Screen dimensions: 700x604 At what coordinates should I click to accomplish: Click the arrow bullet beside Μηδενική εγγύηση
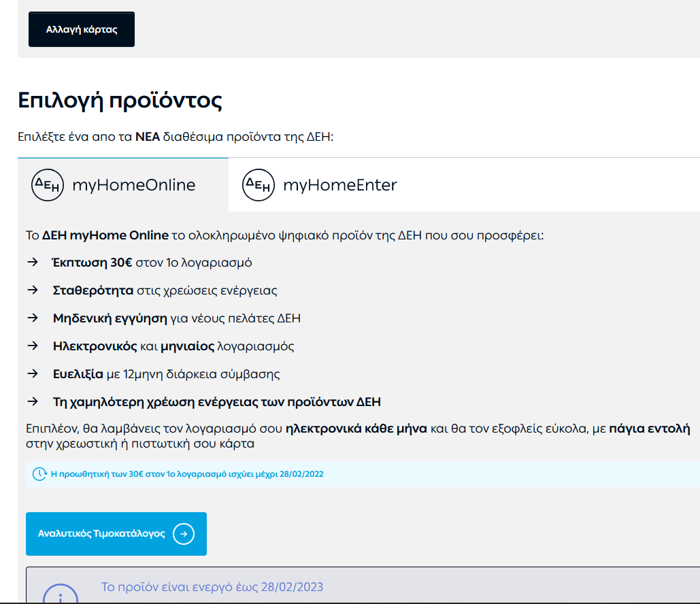coord(33,318)
